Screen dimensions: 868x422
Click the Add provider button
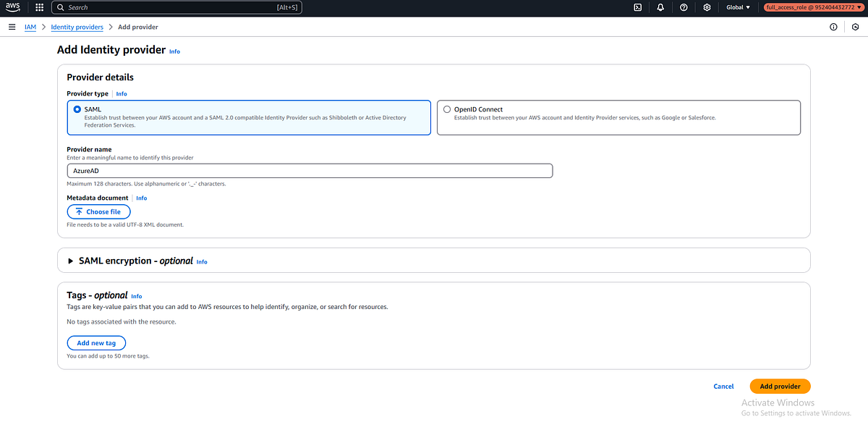click(780, 386)
